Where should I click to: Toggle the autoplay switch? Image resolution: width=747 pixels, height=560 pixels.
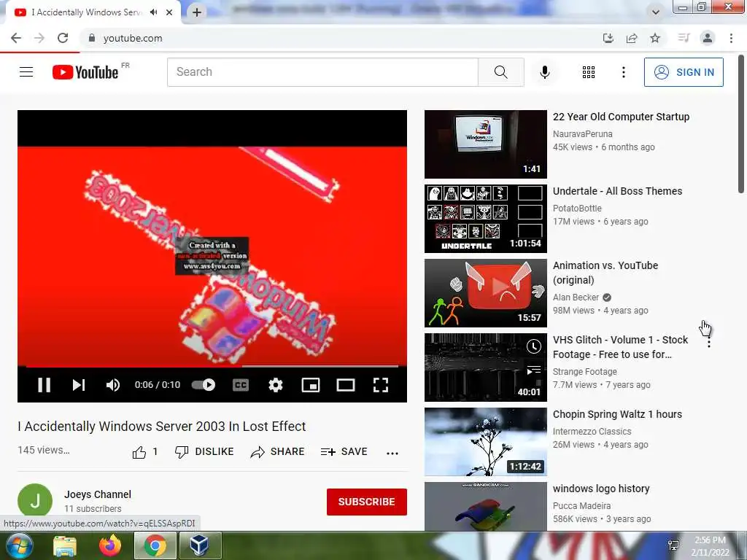coord(204,385)
